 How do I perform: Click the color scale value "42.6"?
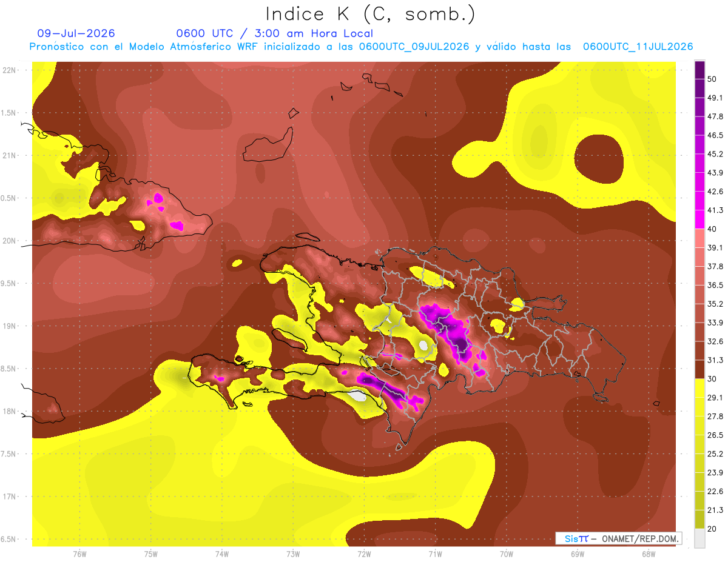(x=715, y=192)
